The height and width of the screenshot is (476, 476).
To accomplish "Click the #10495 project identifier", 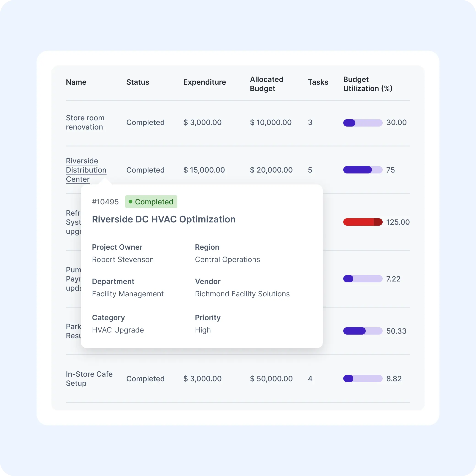I will 105,202.
